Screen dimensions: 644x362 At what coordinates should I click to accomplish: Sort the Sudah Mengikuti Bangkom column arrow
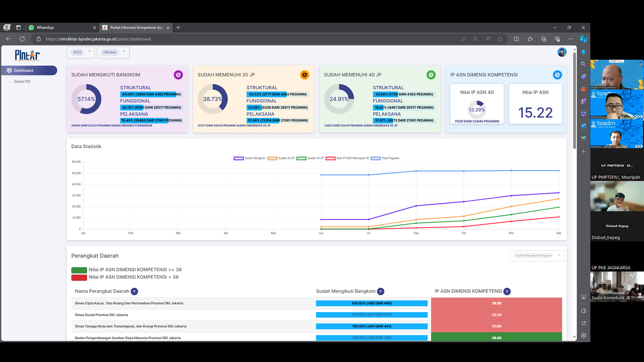381,292
